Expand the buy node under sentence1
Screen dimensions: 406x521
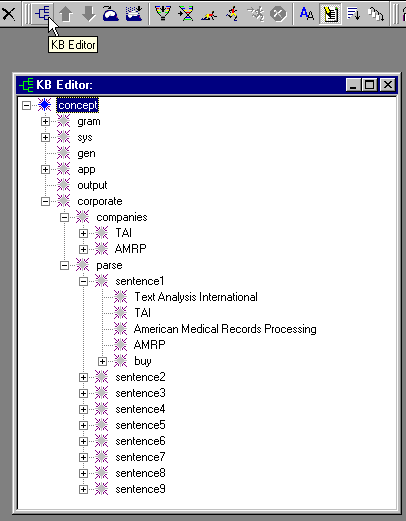[x=102, y=361]
